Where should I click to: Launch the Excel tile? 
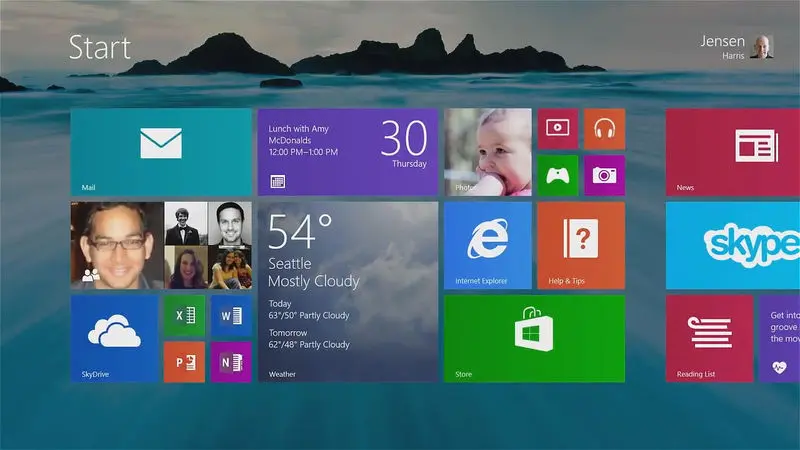click(185, 315)
